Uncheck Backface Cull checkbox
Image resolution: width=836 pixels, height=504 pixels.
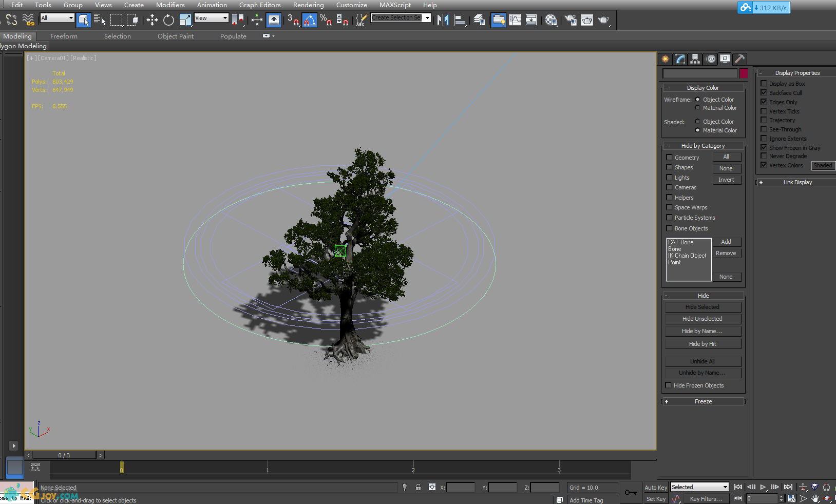764,93
